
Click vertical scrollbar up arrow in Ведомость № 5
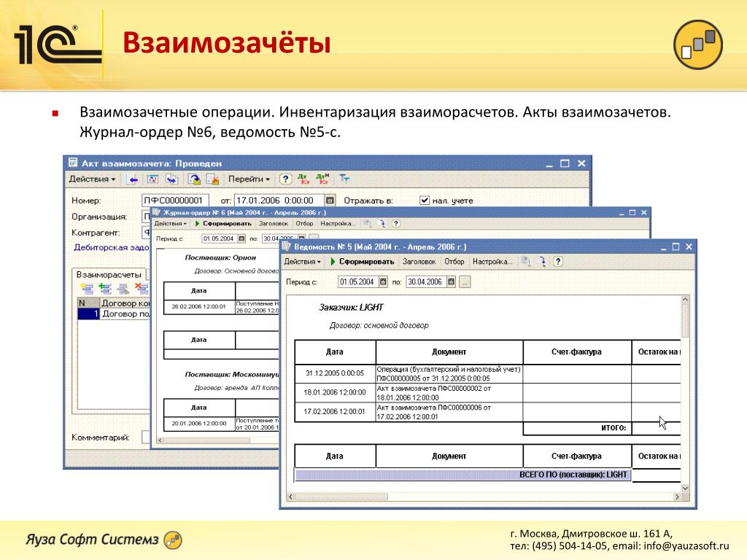coord(685,300)
